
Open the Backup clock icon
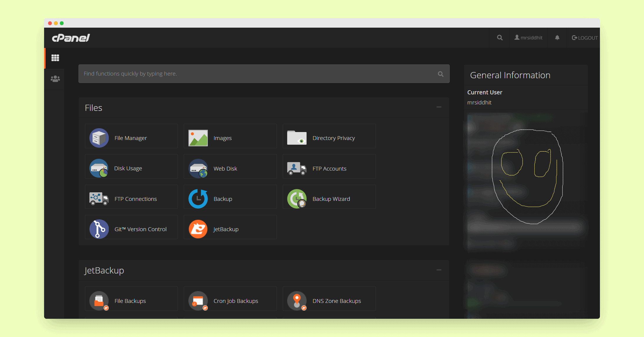(198, 199)
